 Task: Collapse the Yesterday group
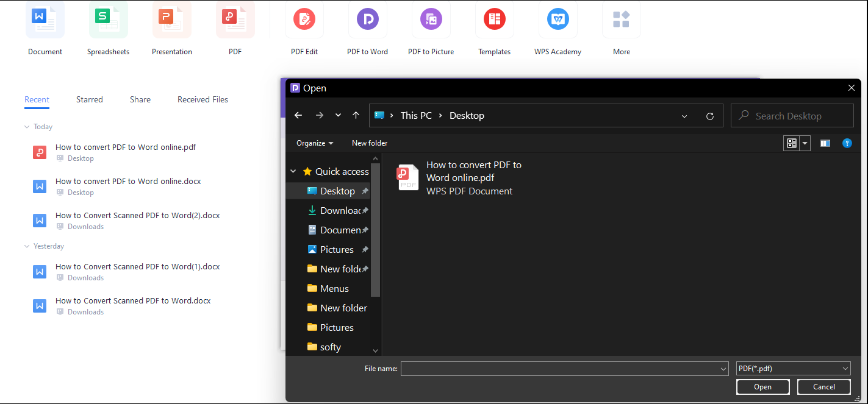[x=27, y=246]
